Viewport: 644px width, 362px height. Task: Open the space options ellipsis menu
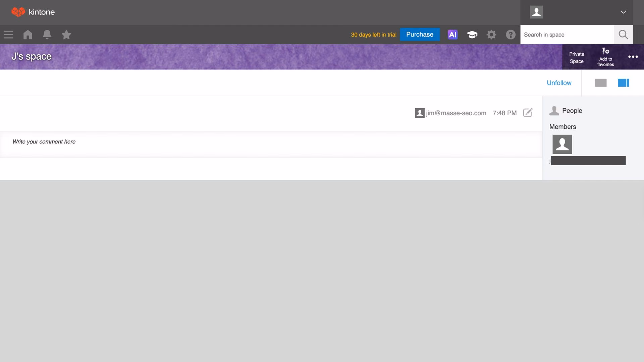[x=633, y=57]
